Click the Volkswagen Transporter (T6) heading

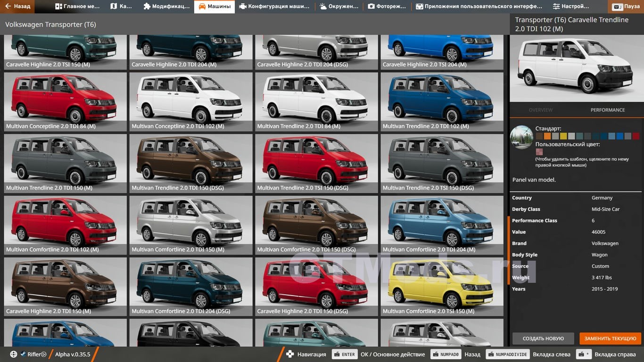click(50, 25)
